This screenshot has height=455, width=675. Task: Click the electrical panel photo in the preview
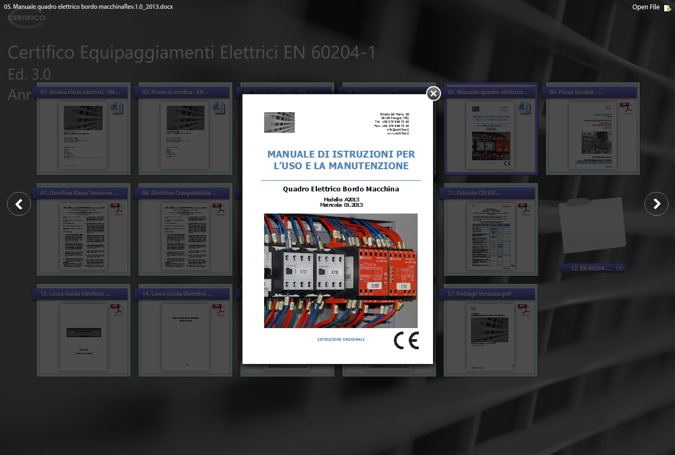tap(341, 270)
